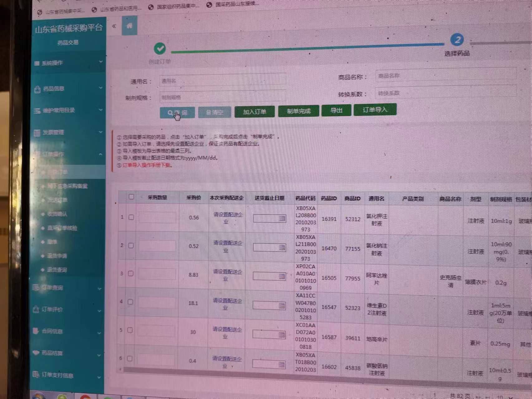The width and height of the screenshot is (532, 399).
Task: Open date picker icon for row 3
Action: click(x=282, y=276)
